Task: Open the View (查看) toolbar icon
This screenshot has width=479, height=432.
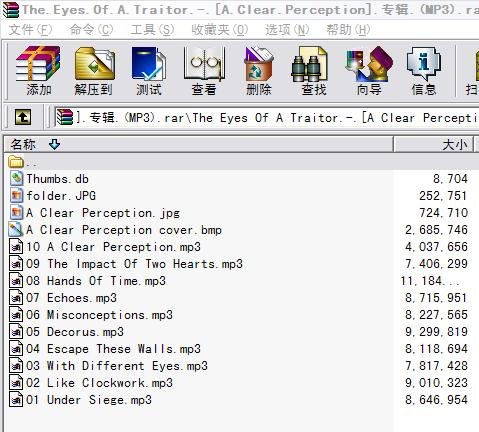Action: pyautogui.click(x=204, y=64)
